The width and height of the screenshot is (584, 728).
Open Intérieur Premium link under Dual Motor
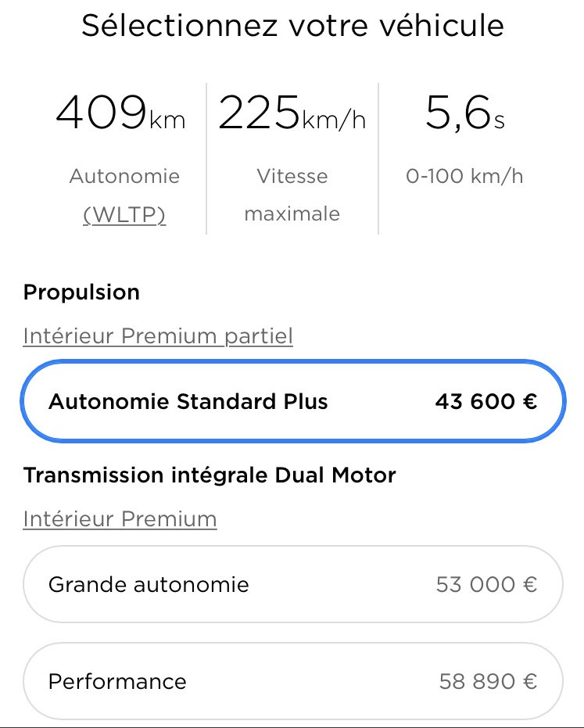tap(120, 518)
